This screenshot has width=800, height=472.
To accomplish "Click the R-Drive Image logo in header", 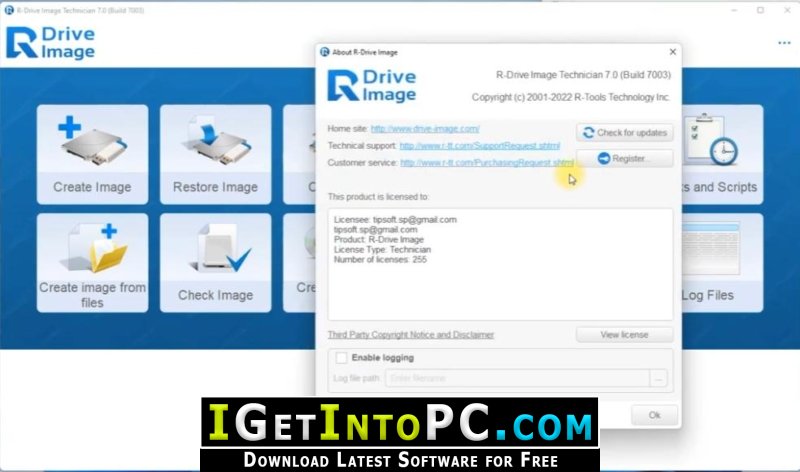I will pos(50,43).
